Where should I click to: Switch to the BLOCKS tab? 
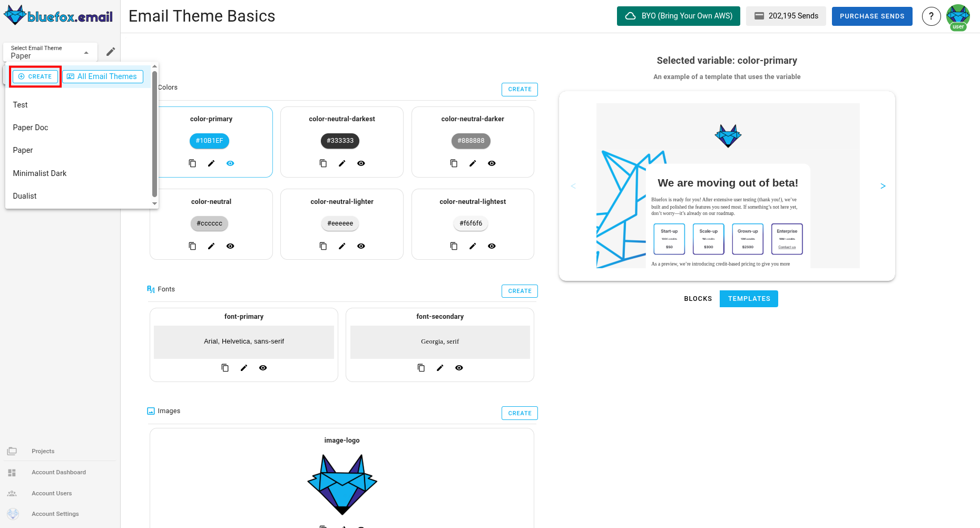click(x=698, y=299)
